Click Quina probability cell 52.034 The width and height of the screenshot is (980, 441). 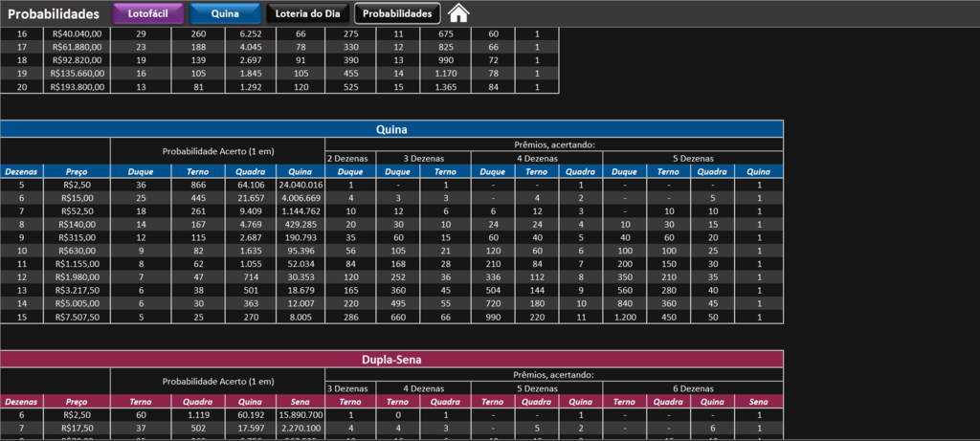301,264
